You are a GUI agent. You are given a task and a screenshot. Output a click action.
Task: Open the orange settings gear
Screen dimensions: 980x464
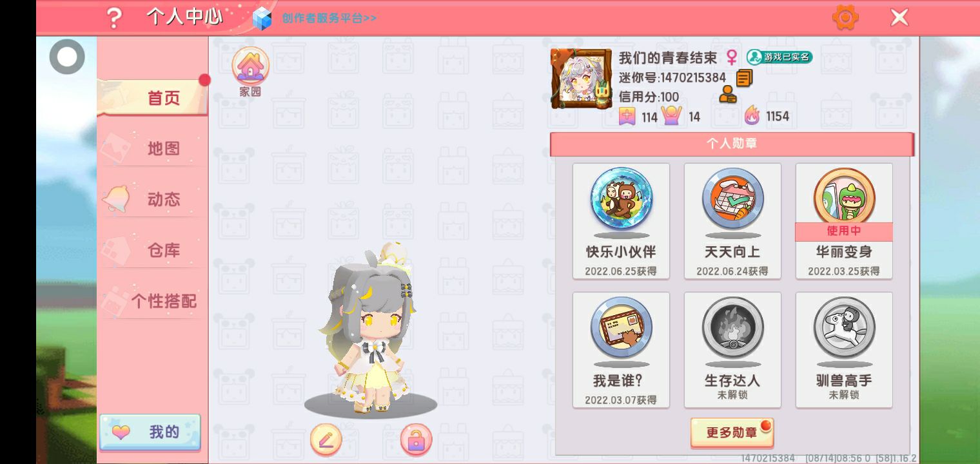(845, 17)
